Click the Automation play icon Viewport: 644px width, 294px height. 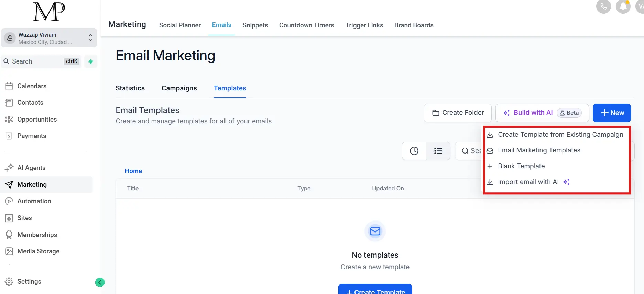pos(9,201)
